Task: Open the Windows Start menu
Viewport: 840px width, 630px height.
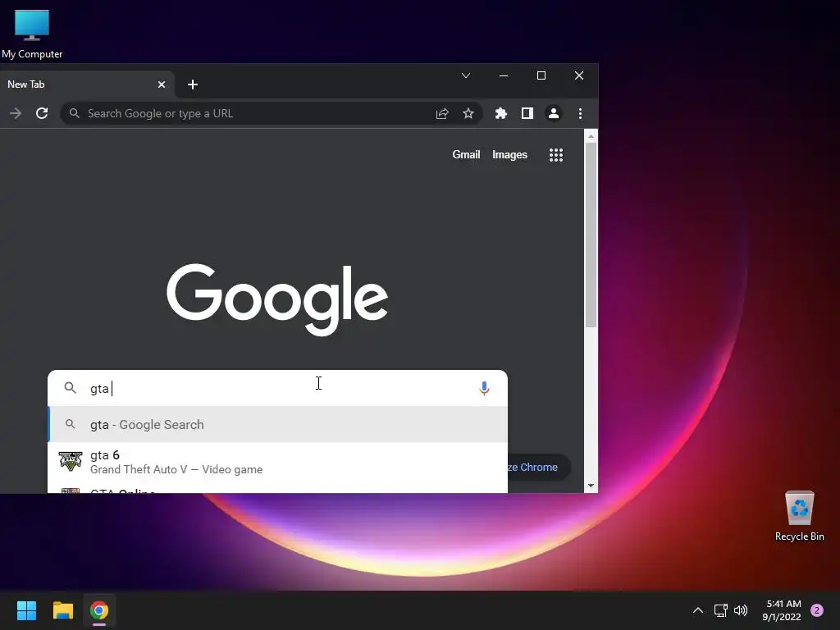Action: coord(27,610)
